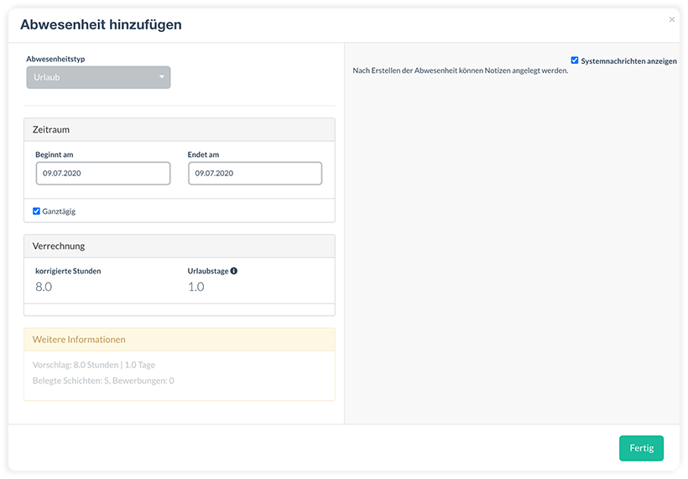688x479 pixels.
Task: Click the Fertig button
Action: [641, 448]
